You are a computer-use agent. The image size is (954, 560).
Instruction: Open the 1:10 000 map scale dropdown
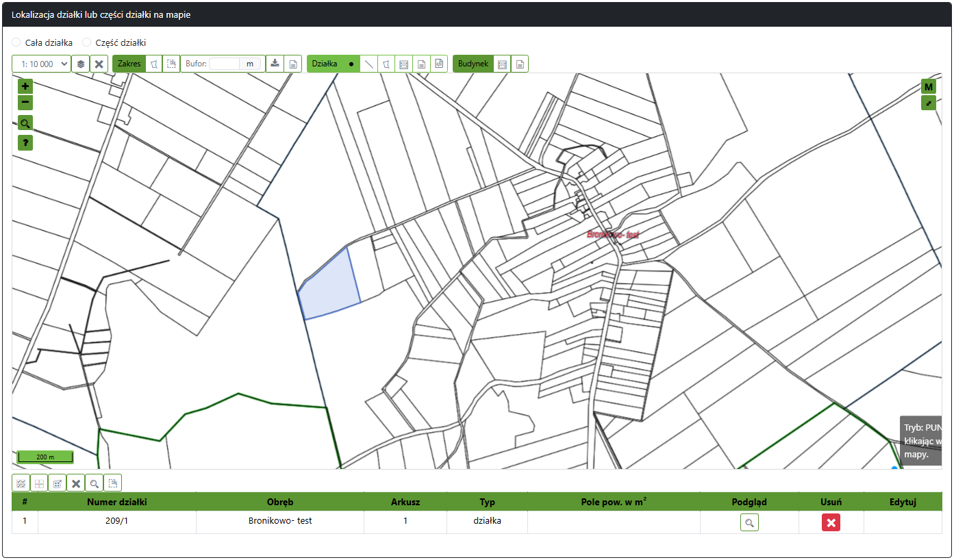point(41,64)
